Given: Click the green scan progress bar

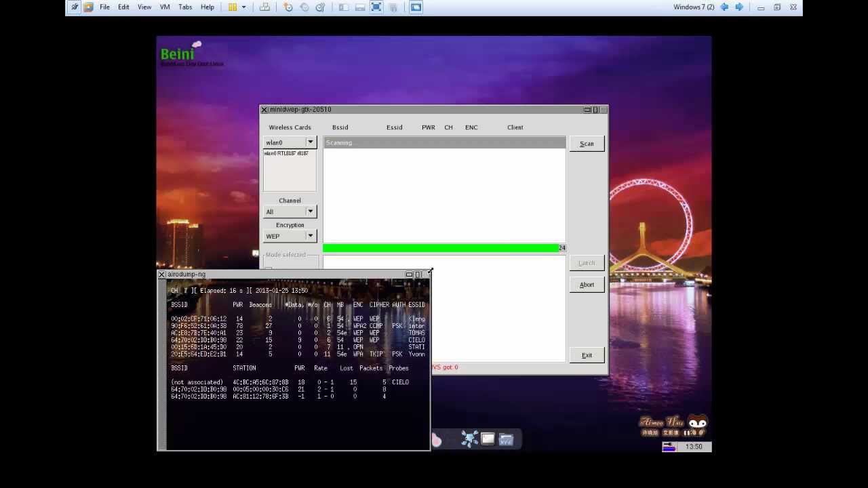Looking at the screenshot, I should tap(444, 248).
